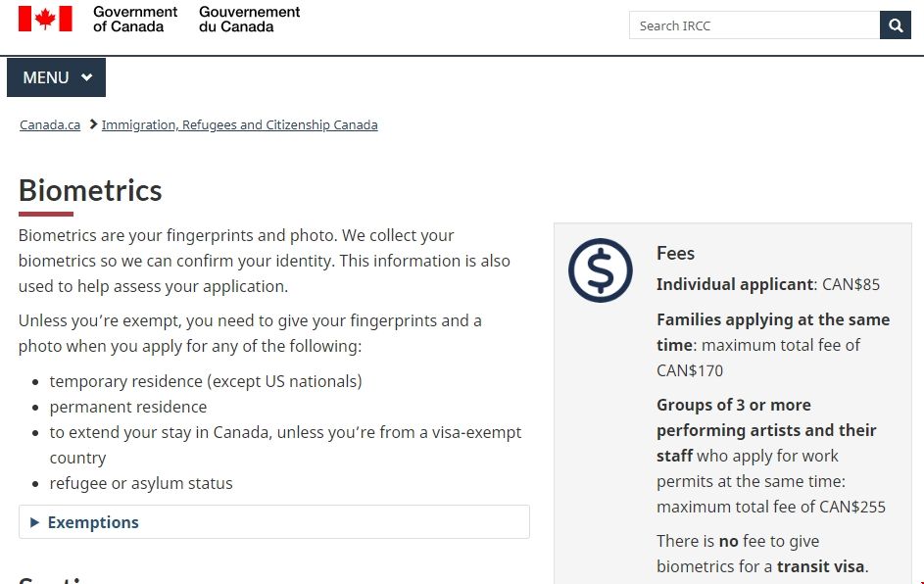Click the bold transit visa text
Viewport: 924px width, 584px height.
coord(821,566)
